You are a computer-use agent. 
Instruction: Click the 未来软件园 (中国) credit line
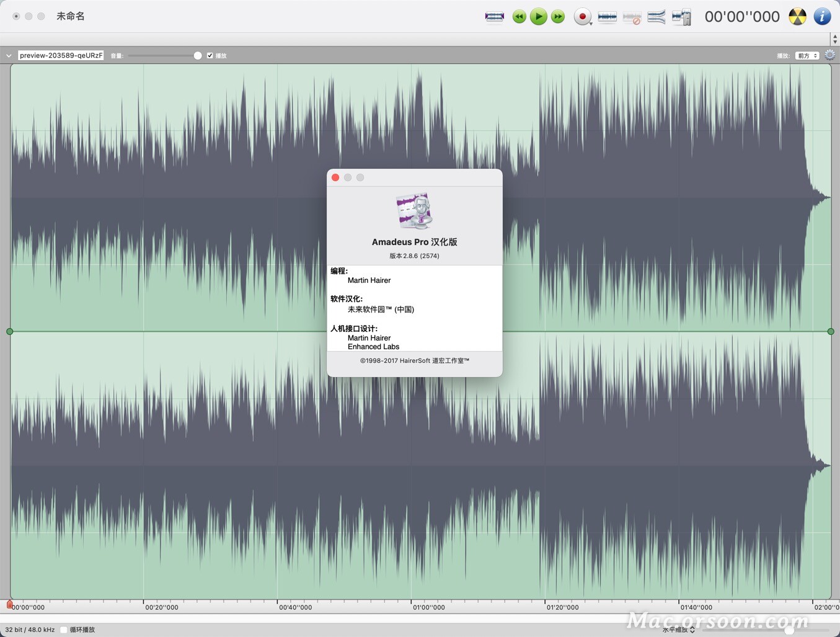381,309
